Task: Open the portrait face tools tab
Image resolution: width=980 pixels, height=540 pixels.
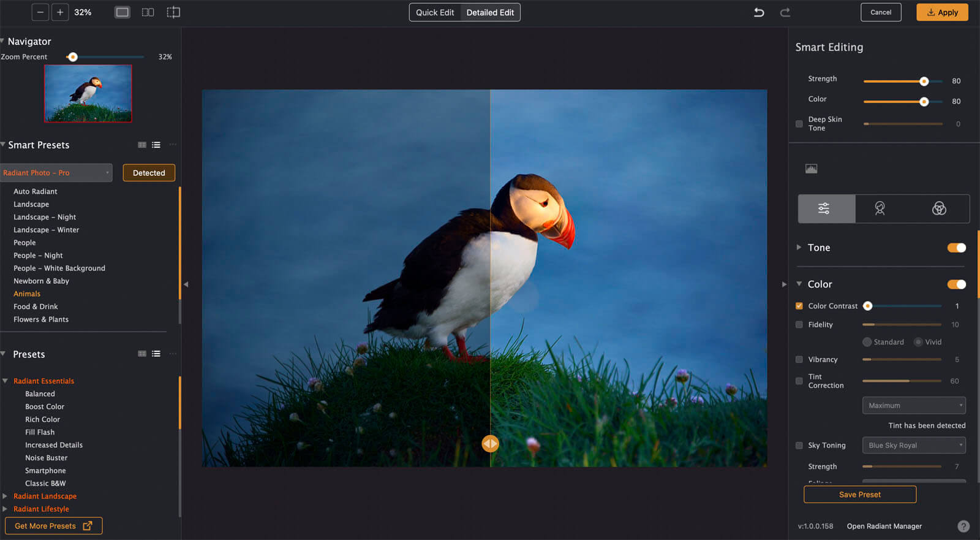Action: point(880,208)
